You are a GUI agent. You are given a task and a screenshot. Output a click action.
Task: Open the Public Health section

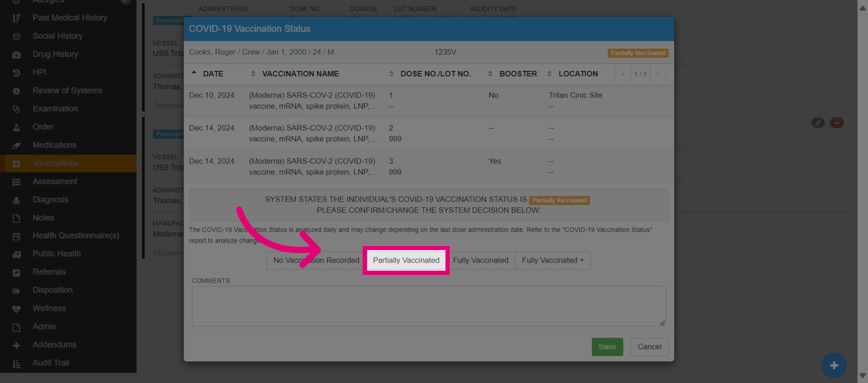pyautogui.click(x=57, y=254)
